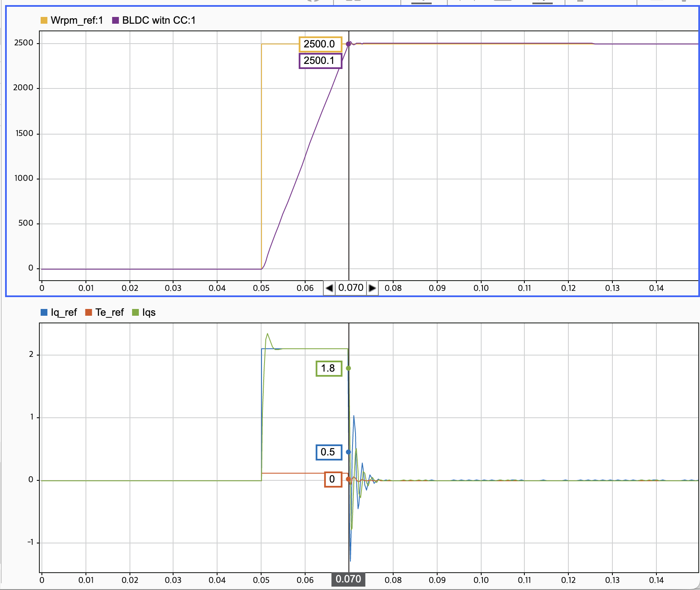Step the cursor right with the arrow
This screenshot has height=590, width=700.
(x=372, y=288)
